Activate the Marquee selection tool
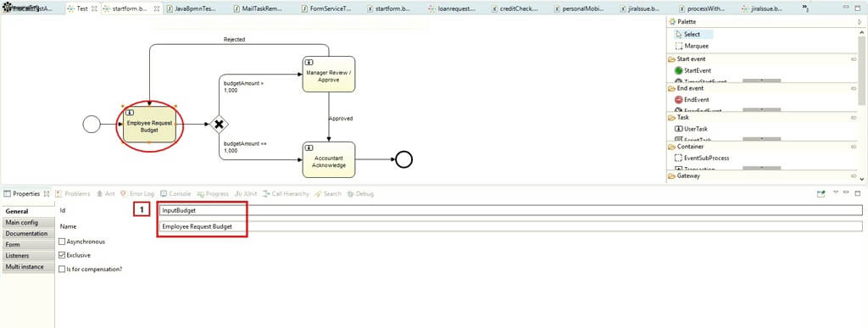 (x=692, y=46)
